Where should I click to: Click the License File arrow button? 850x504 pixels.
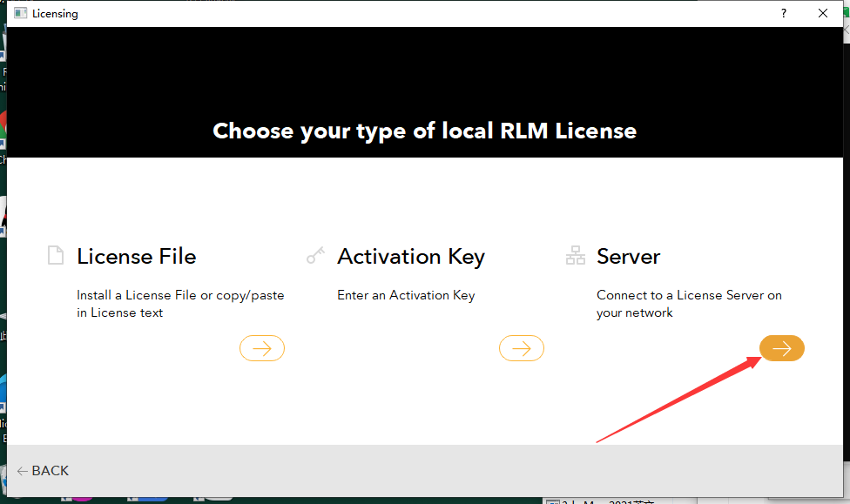261,348
